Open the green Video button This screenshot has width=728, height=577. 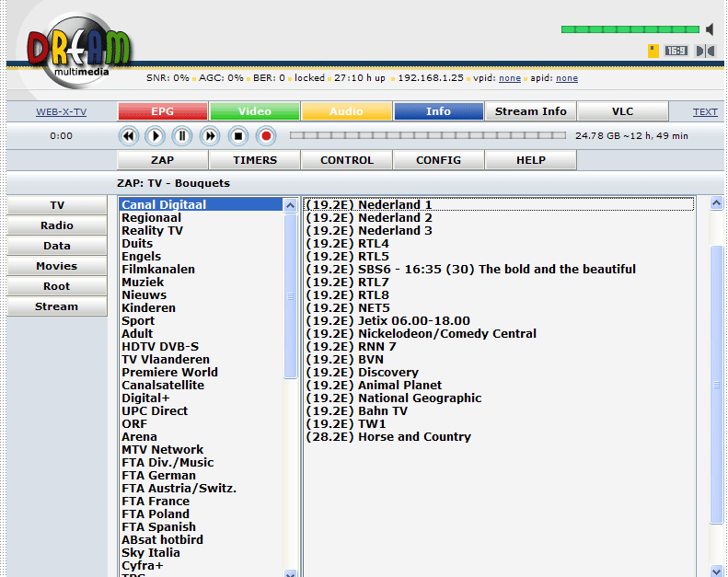(254, 111)
